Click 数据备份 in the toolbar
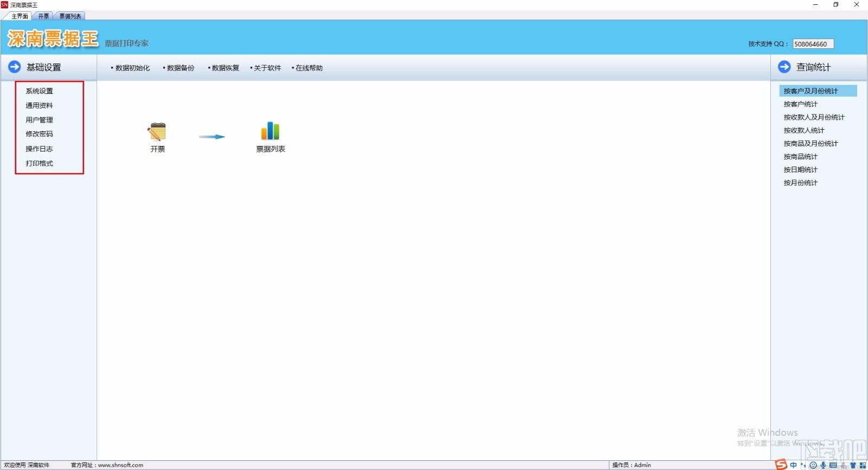Image resolution: width=868 pixels, height=470 pixels. point(181,68)
